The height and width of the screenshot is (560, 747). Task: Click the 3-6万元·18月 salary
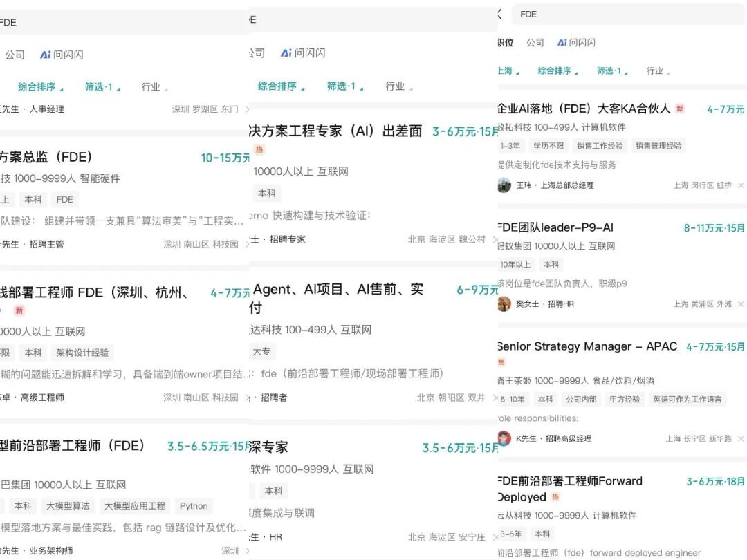click(715, 481)
